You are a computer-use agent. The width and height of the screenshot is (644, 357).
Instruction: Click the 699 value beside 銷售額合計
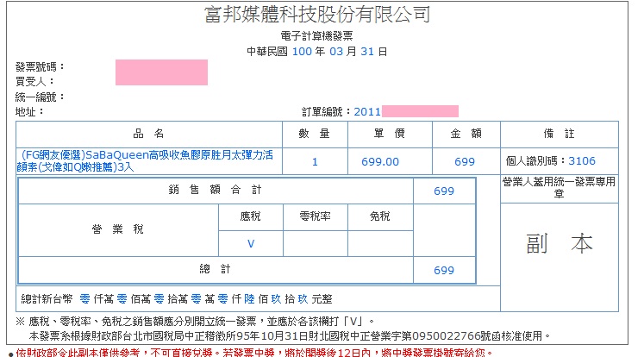(444, 191)
